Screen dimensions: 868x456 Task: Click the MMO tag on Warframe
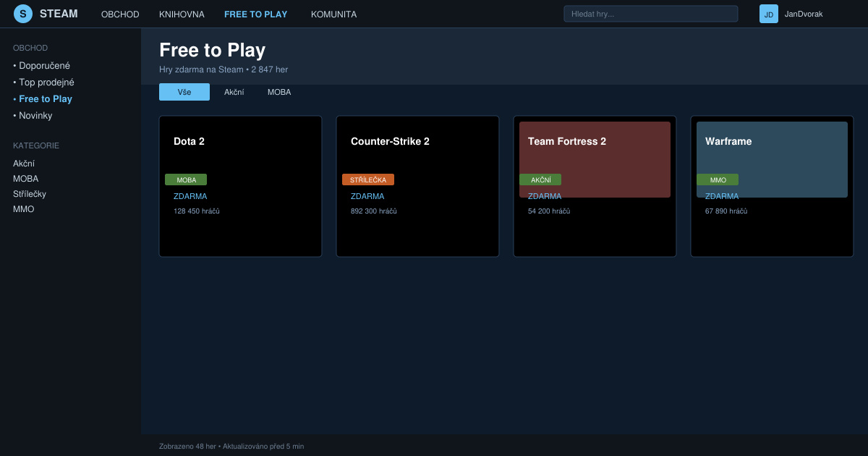point(718,180)
